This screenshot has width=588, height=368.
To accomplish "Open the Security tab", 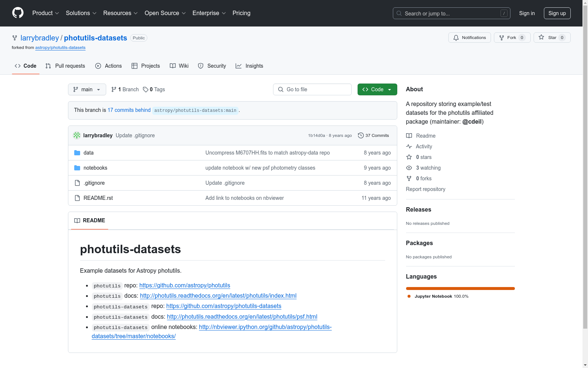I will 212,66.
